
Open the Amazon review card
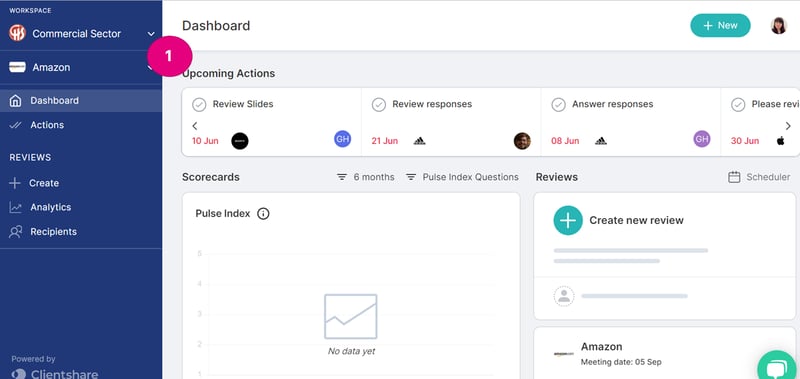[x=664, y=353]
